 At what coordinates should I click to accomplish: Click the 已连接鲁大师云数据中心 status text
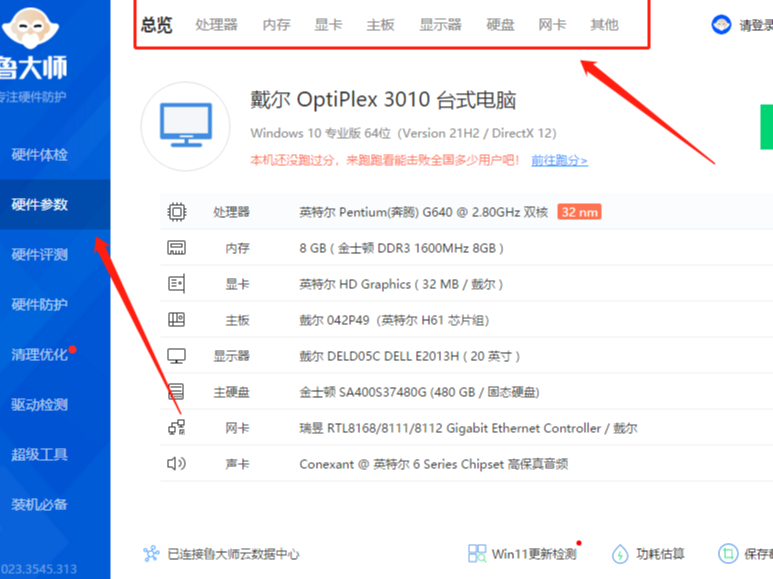coord(233,554)
